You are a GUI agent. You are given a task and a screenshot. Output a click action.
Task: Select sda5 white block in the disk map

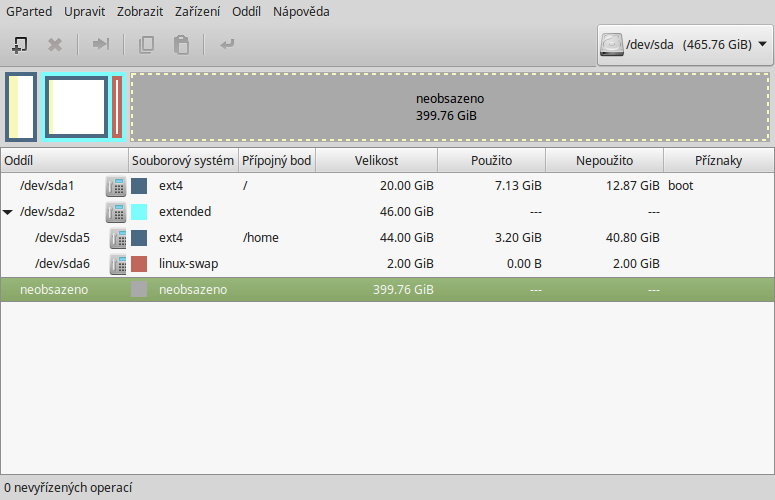pos(77,107)
